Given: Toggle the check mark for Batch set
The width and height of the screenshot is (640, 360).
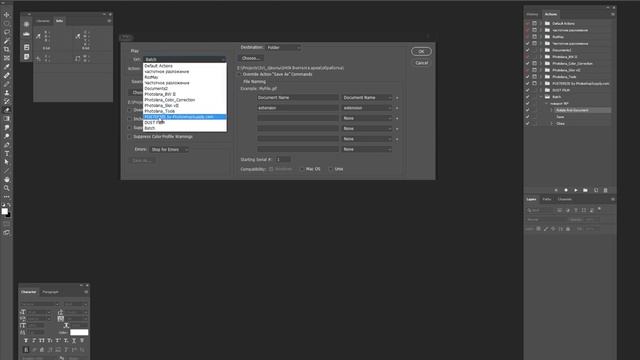Looking at the screenshot, I should pos(527,97).
